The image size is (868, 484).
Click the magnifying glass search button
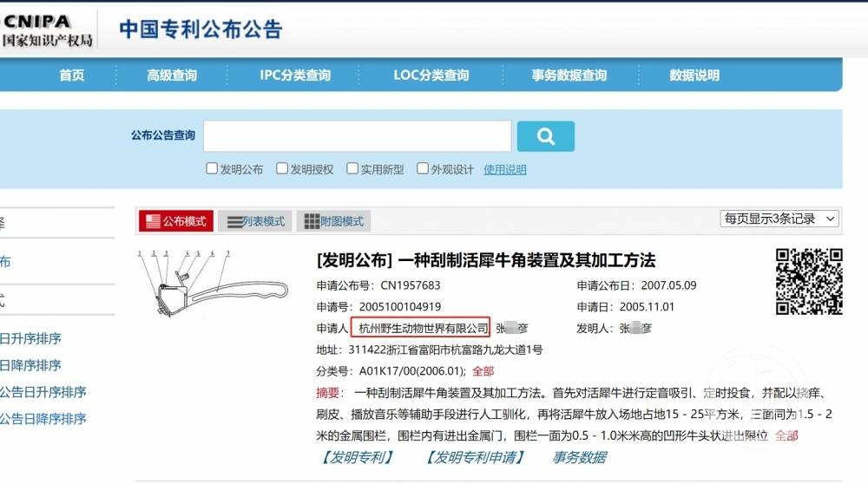pos(545,136)
